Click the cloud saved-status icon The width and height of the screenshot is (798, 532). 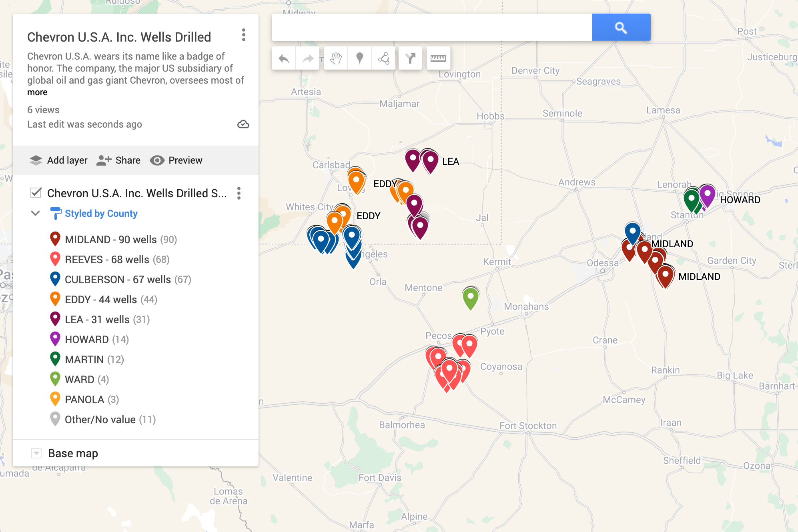243,124
